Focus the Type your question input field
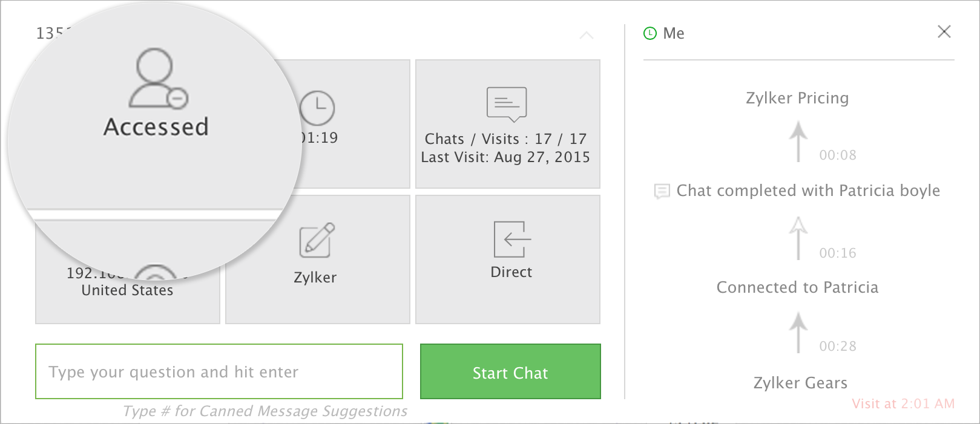Viewport: 980px width, 424px height. coord(219,371)
